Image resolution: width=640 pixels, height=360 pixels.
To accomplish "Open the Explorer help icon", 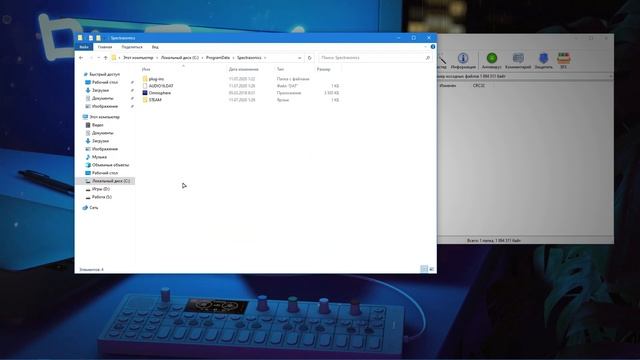I will click(433, 47).
